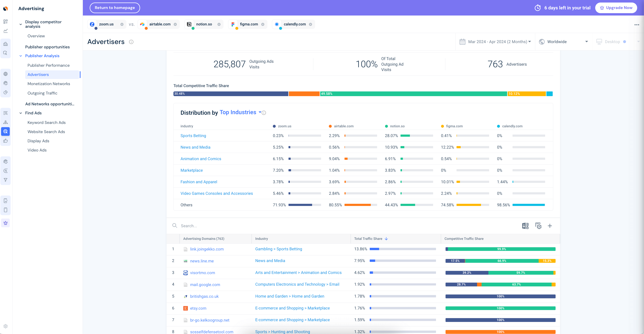Select the Monetization Networks menu item
Viewport: 644px width, 334px height.
click(x=48, y=83)
